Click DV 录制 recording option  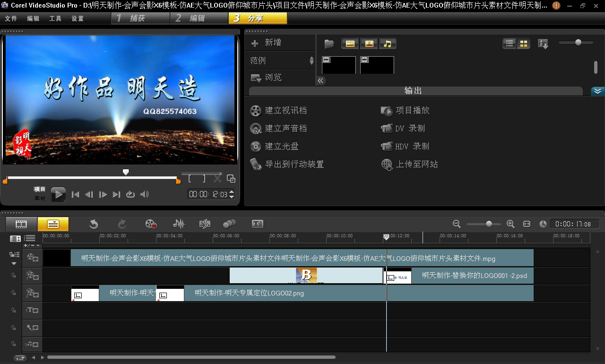(403, 129)
